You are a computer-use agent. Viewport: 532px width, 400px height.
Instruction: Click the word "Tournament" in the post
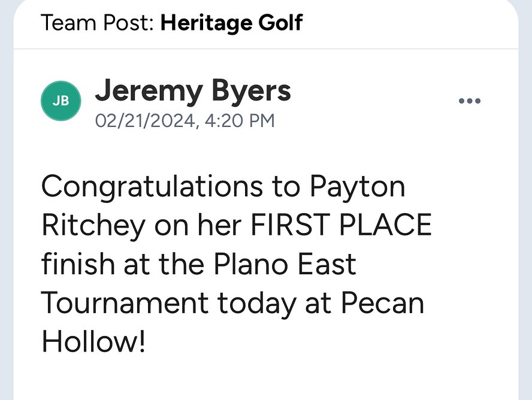pyautogui.click(x=125, y=303)
